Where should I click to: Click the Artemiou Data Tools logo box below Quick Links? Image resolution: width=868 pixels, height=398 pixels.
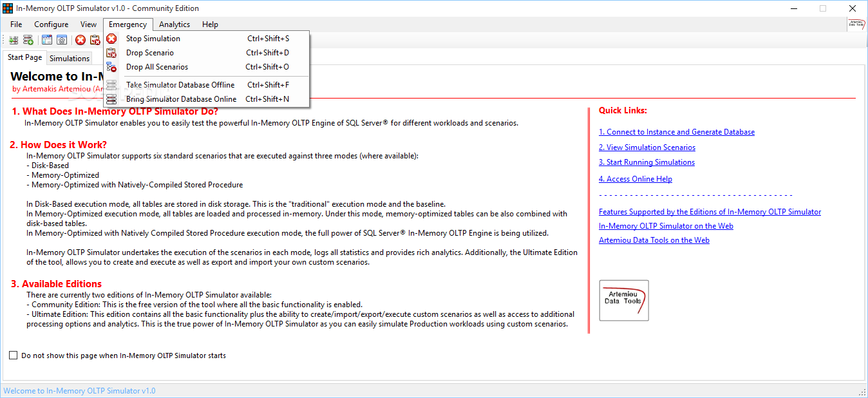click(x=624, y=300)
